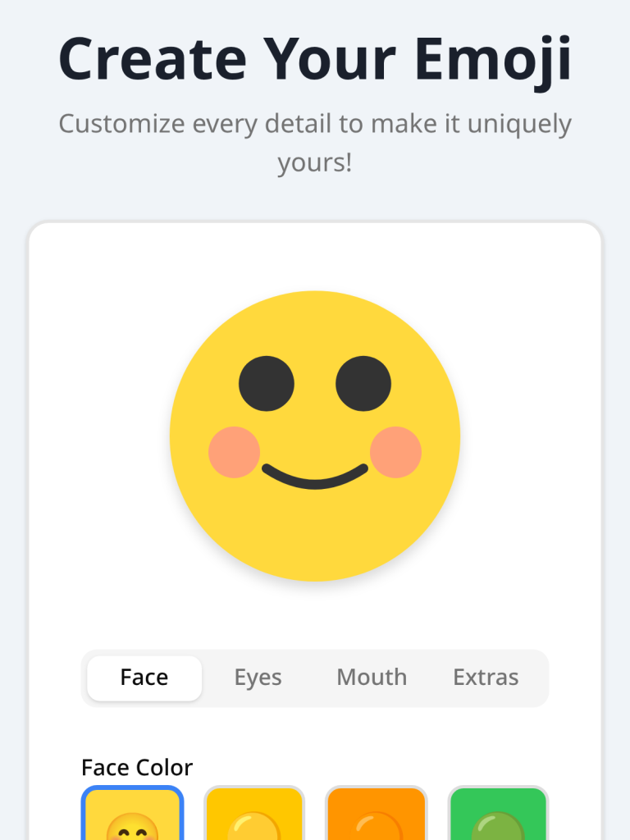Viewport: 630px width, 840px height.
Task: Open the Extras tab
Action: pos(486,678)
